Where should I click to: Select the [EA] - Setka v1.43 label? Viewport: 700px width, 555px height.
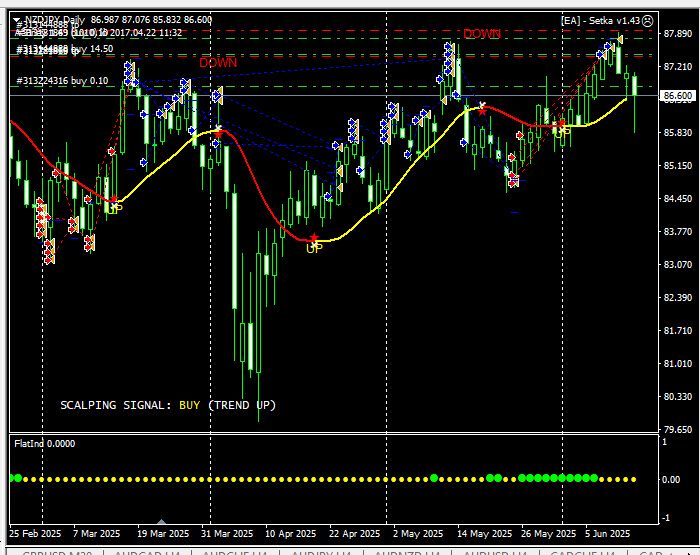pyautogui.click(x=600, y=21)
